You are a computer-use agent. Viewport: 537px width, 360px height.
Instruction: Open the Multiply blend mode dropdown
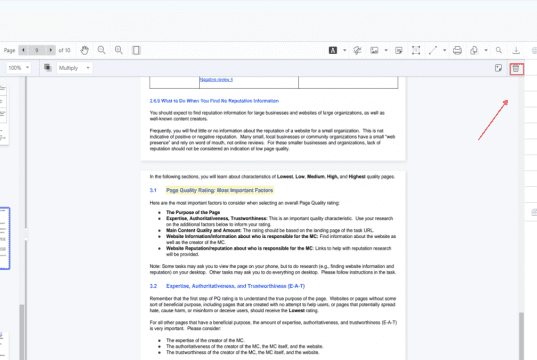click(74, 68)
